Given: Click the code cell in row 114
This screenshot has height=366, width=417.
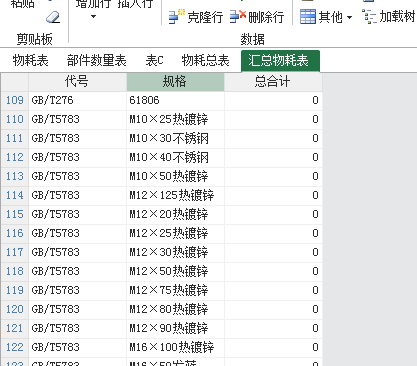Looking at the screenshot, I should point(77,195).
